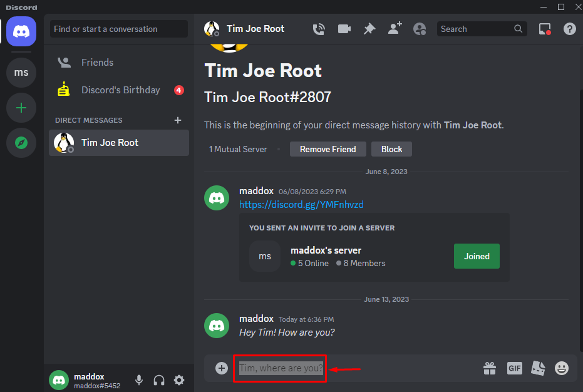Start a video call
Screen dimensions: 583x392
[x=344, y=29]
